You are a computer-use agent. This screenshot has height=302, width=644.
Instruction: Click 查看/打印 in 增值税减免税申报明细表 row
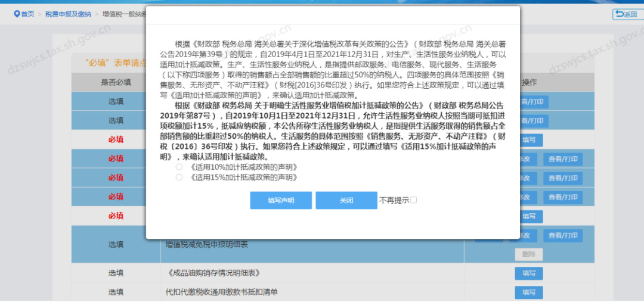pyautogui.click(x=563, y=235)
